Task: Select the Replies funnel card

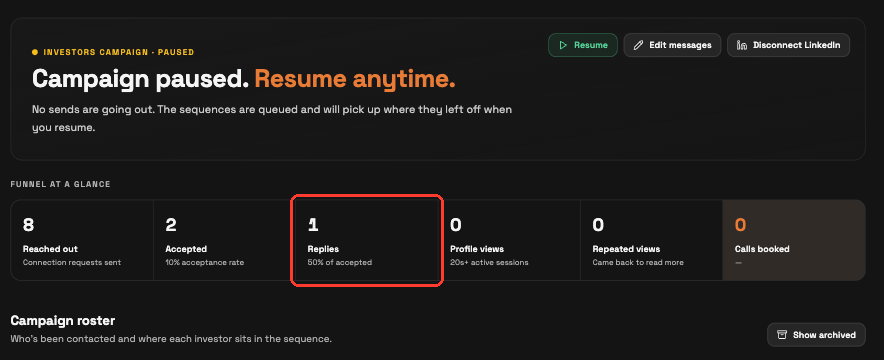Action: (367, 240)
